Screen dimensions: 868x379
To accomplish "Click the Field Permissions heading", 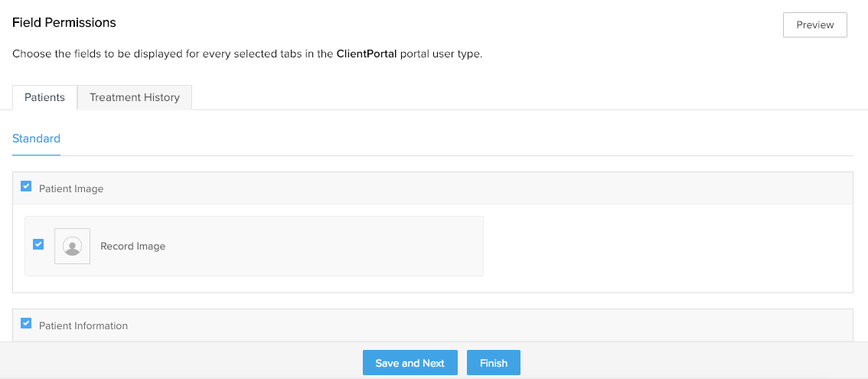I will pos(64,23).
